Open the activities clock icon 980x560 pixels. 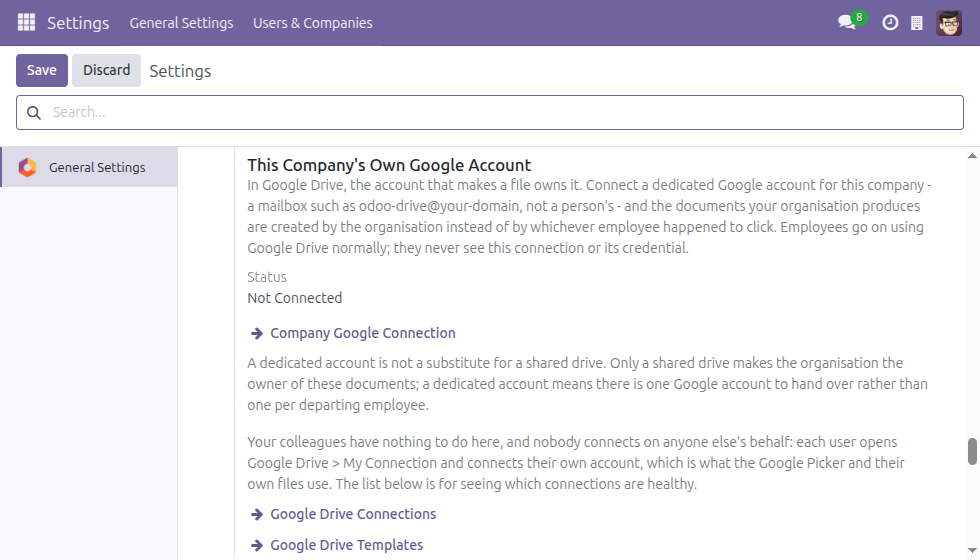point(890,23)
